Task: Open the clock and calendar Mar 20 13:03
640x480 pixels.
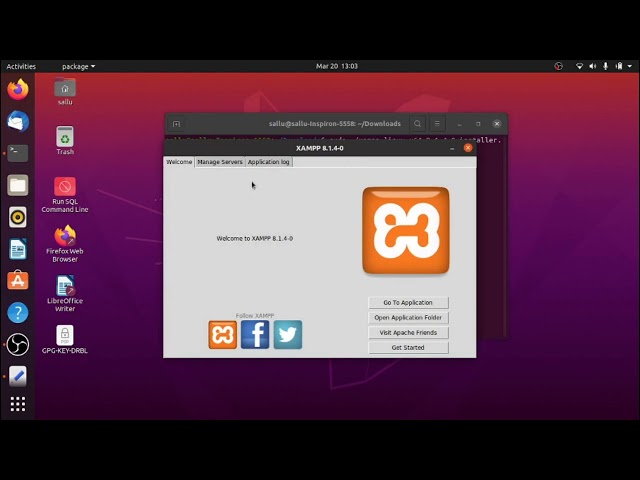Action: click(x=337, y=66)
